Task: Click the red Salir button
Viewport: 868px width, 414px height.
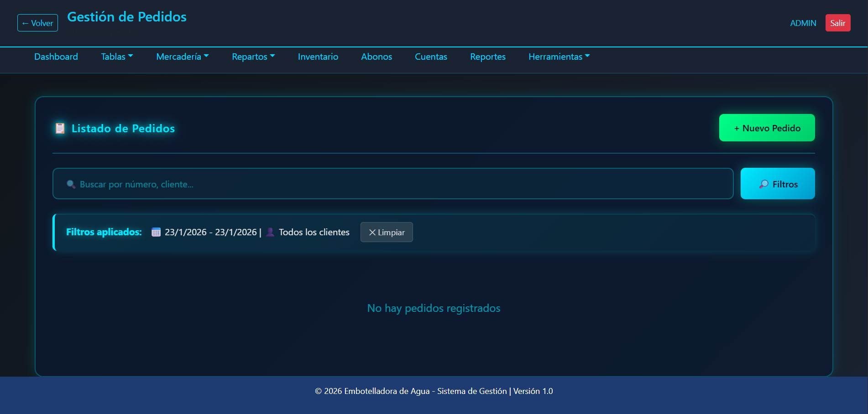Action: 837,23
